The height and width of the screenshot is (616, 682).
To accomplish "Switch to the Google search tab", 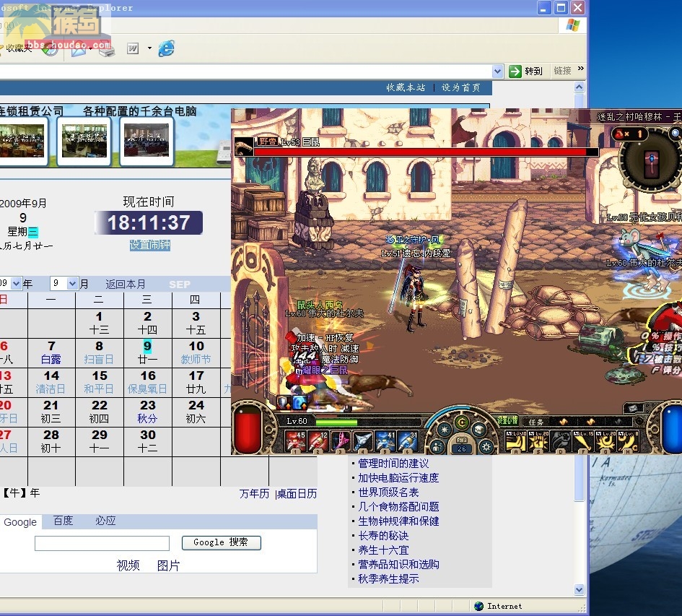I will (20, 522).
